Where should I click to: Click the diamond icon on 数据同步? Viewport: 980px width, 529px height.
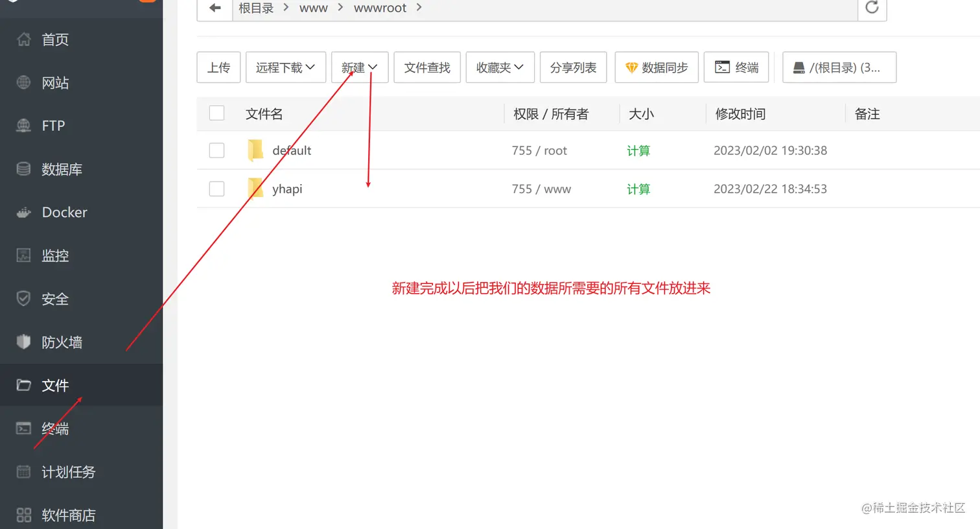(631, 67)
